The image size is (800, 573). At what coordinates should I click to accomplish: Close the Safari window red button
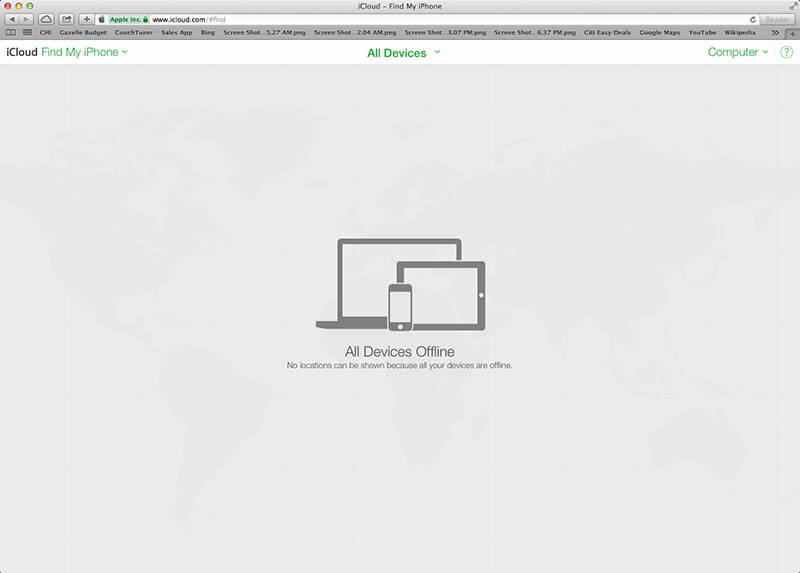coord(8,6)
